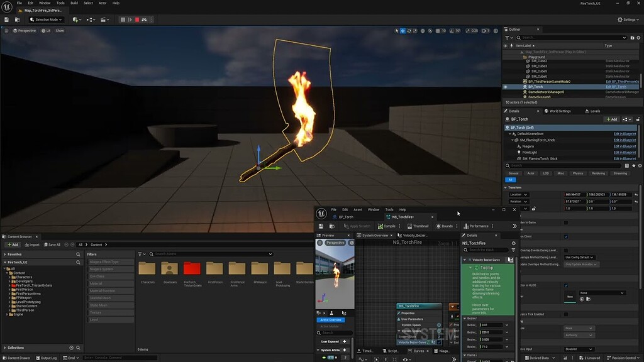Click the camera speed value in the viewport

[484, 30]
